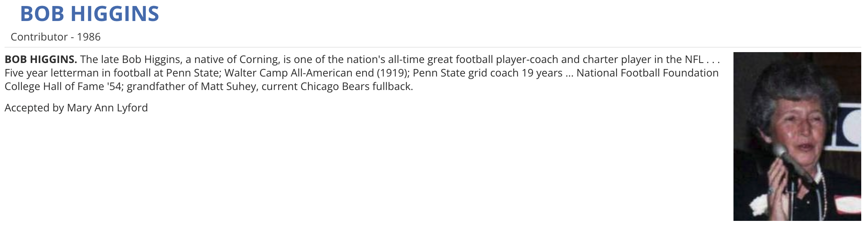Click the NFL text in the first line
This screenshot has height=231, width=868.
click(694, 59)
